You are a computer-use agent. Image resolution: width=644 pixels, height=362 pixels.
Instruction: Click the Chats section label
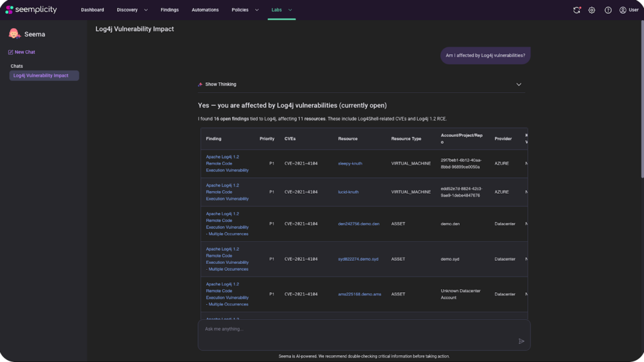(x=17, y=66)
